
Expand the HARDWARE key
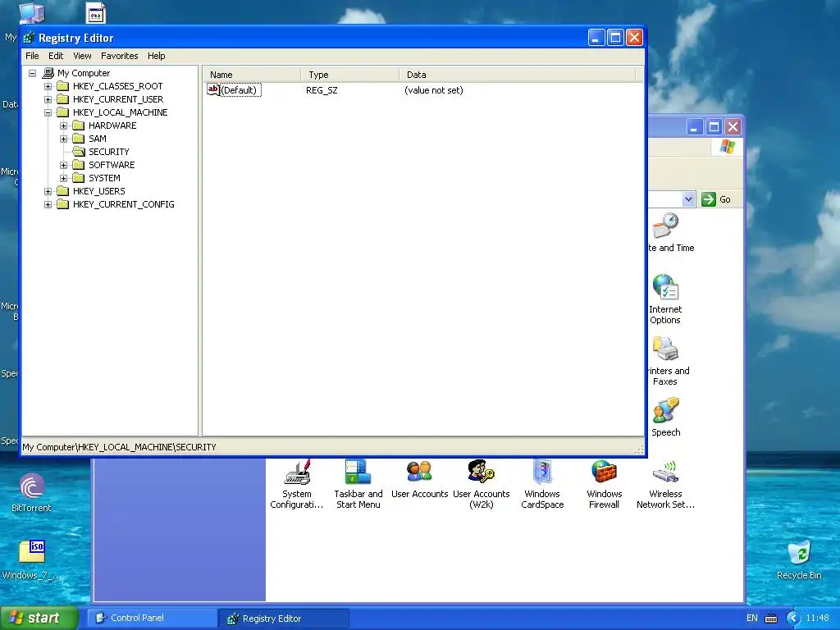click(64, 126)
